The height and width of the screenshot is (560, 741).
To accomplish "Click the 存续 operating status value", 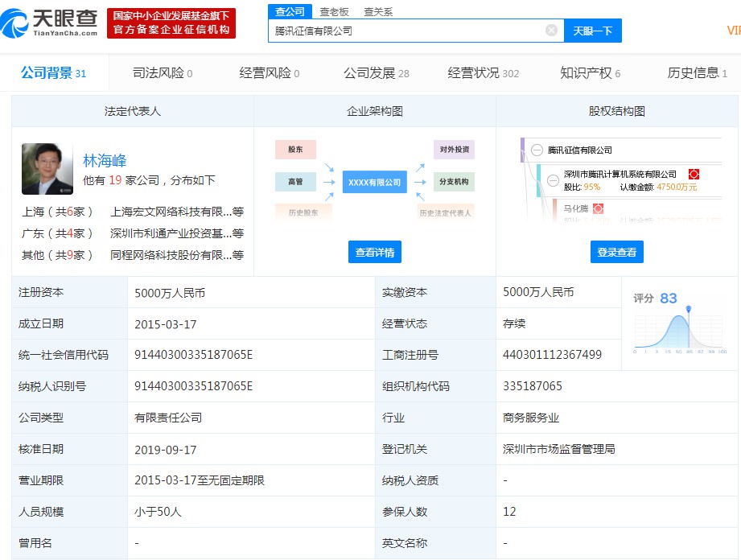I will [x=514, y=323].
